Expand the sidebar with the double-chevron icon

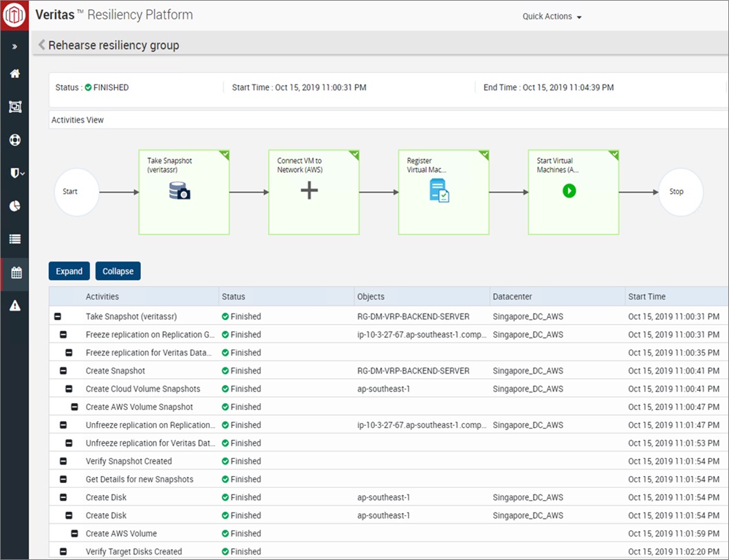15,47
